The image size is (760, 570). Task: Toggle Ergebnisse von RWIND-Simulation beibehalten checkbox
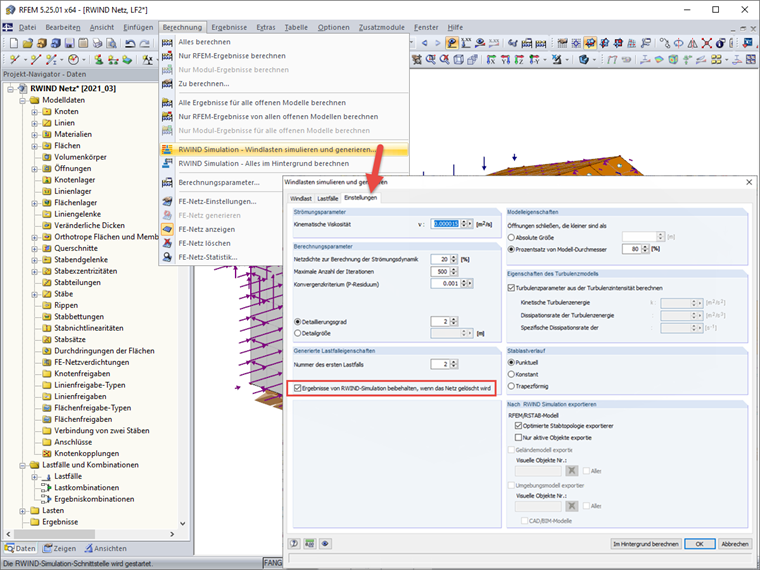[298, 388]
